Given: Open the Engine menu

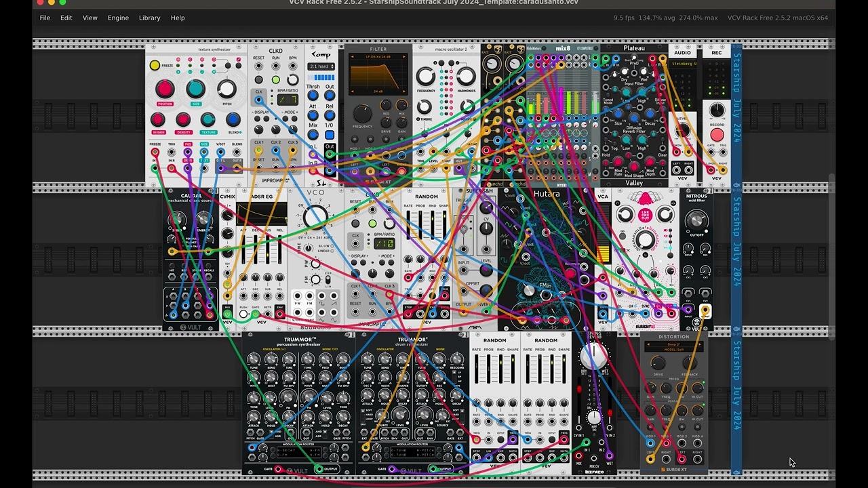Looking at the screenshot, I should point(118,18).
